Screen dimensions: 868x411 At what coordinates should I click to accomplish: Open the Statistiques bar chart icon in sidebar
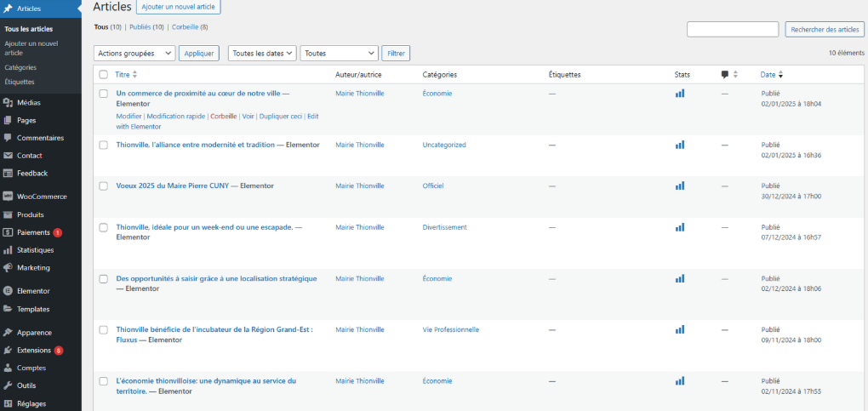click(x=8, y=250)
